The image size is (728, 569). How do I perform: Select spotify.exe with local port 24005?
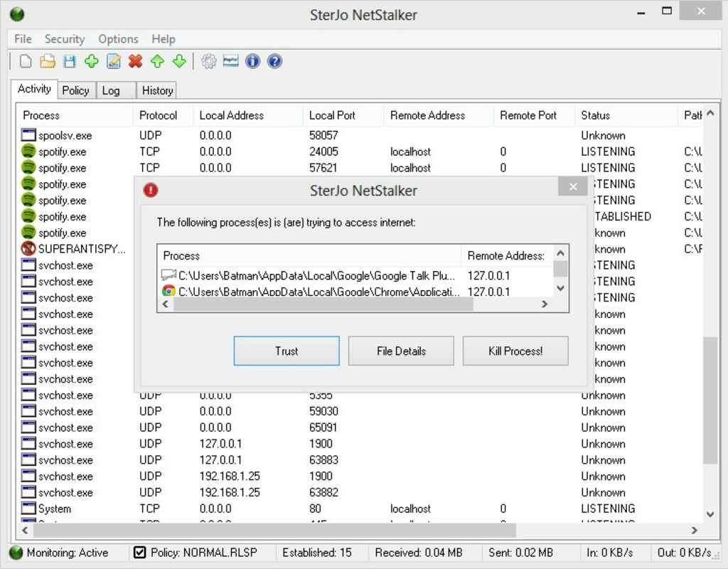[360, 151]
